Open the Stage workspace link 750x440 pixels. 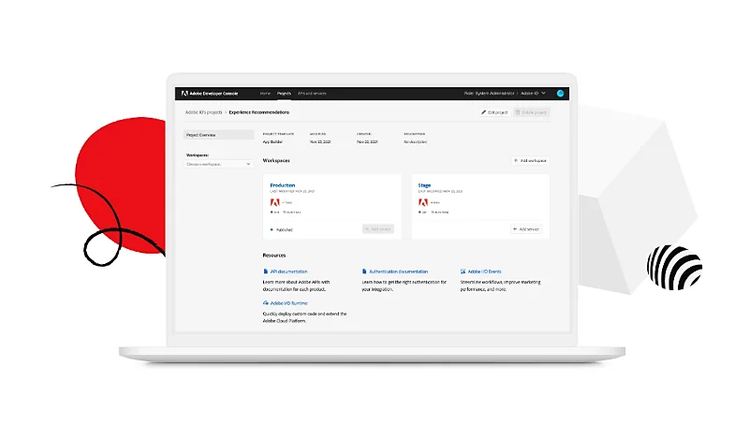tap(424, 185)
